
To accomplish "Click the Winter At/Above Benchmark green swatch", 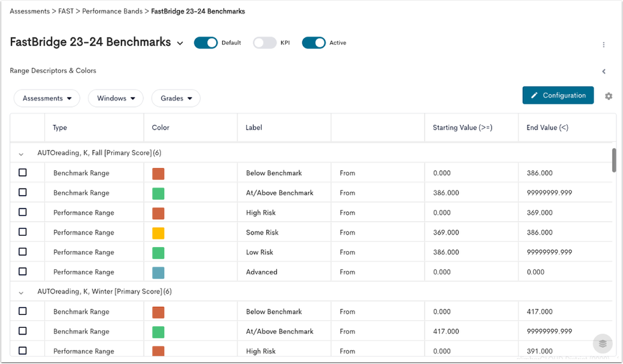I will tap(158, 332).
